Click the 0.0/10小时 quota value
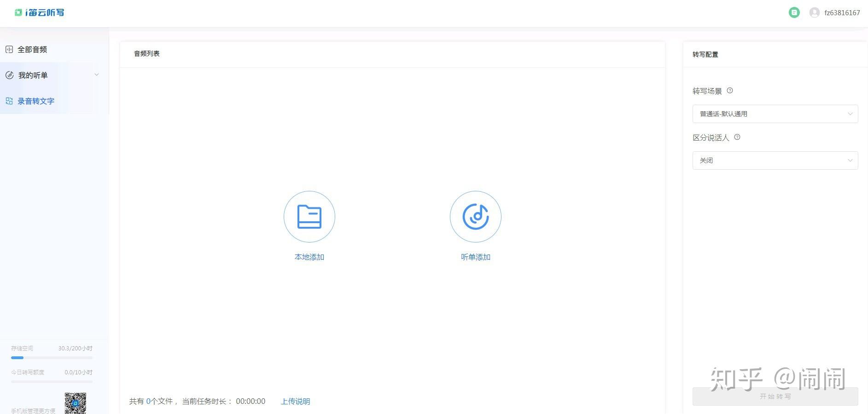 (78, 373)
